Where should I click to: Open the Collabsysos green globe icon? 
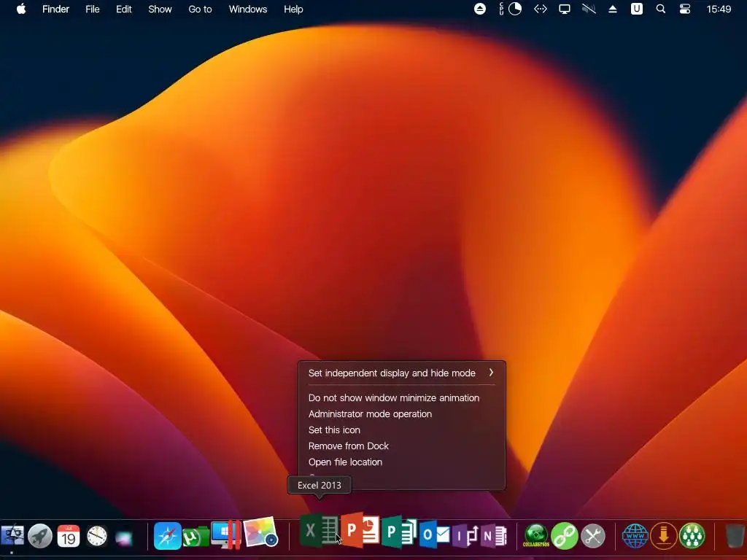click(536, 536)
